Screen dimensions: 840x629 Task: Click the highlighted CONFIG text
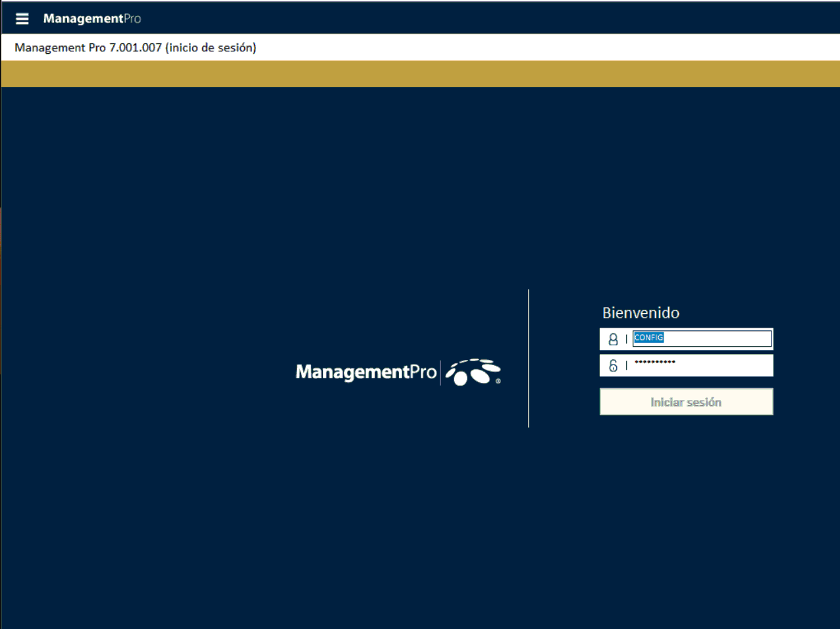tap(648, 338)
